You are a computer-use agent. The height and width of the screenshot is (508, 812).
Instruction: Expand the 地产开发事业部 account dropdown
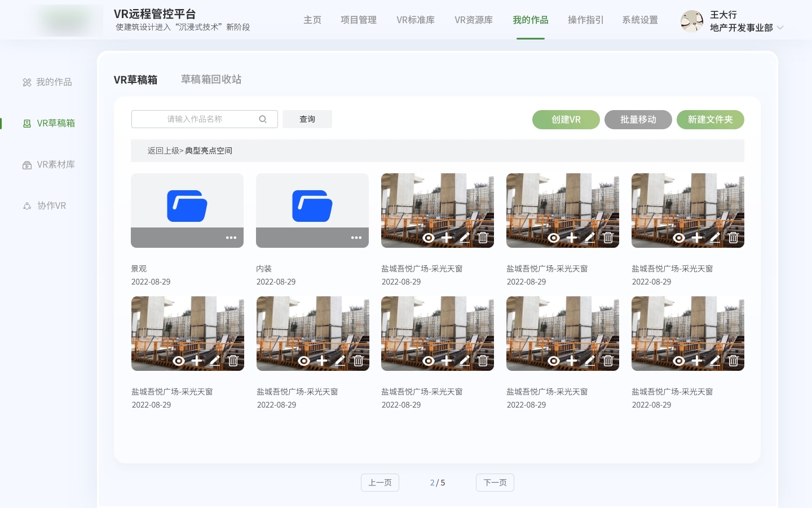coord(780,27)
